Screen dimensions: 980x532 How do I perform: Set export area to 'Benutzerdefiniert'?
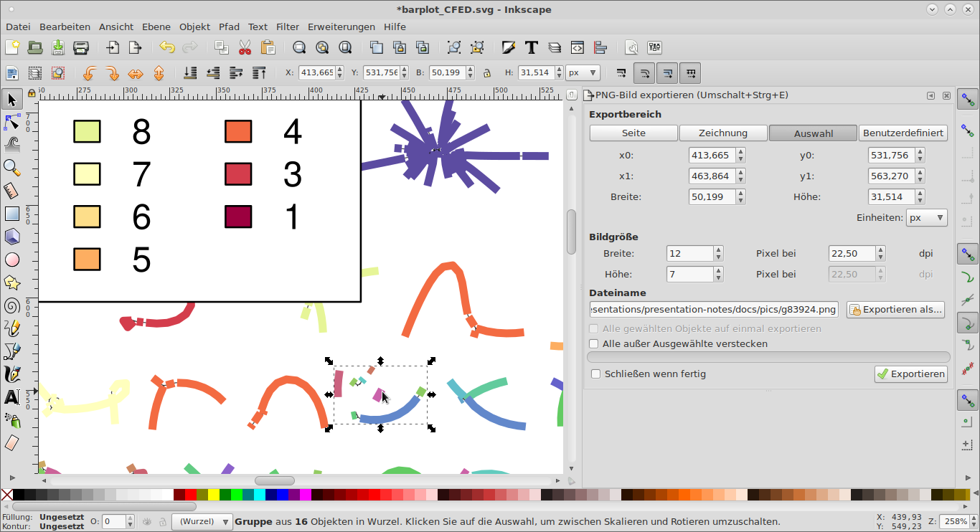pyautogui.click(x=903, y=133)
